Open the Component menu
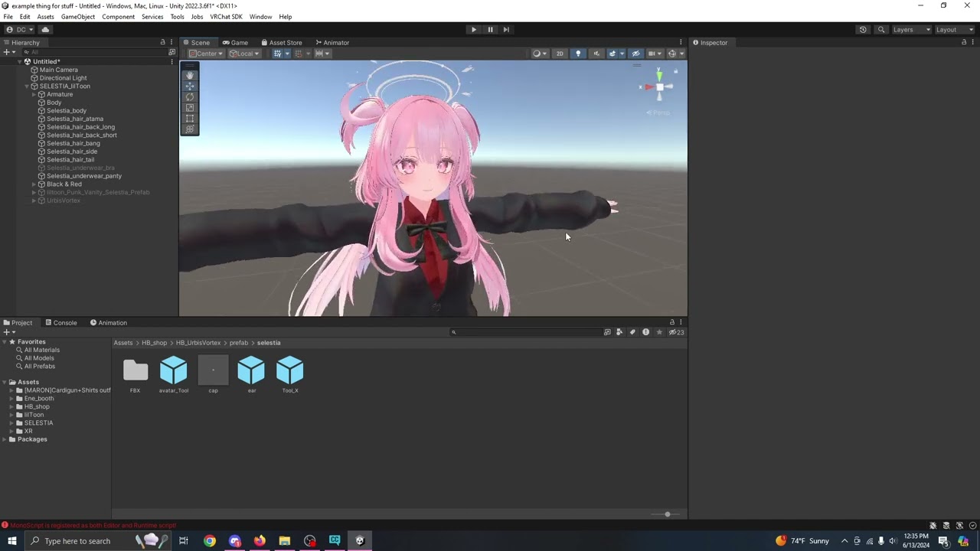 [x=118, y=17]
